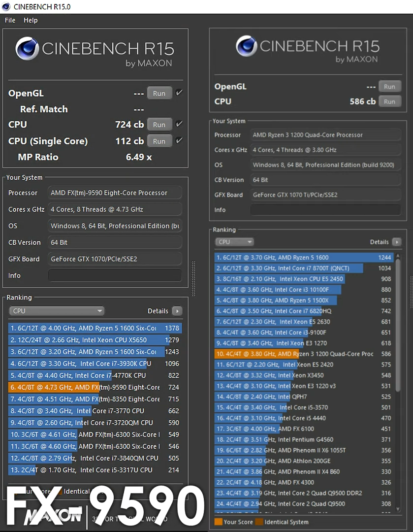Select ranking row Intel Xeon CPU E5 2450
Screen dimensions: 413x532
pyautogui.click(x=304, y=279)
